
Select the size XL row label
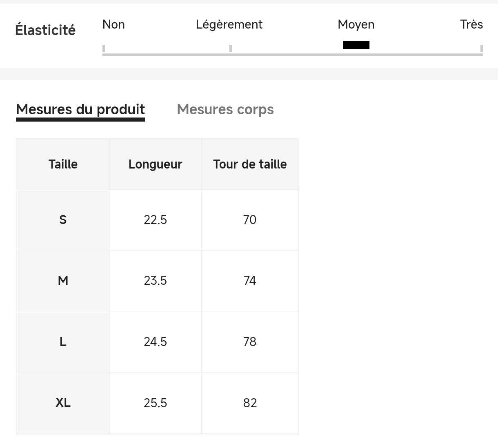click(x=63, y=403)
